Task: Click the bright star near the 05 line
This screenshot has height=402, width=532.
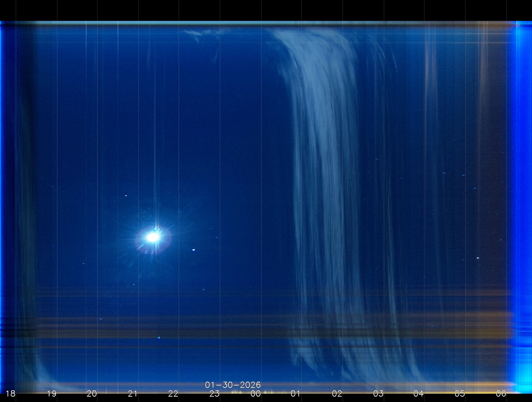Action: coord(478,258)
